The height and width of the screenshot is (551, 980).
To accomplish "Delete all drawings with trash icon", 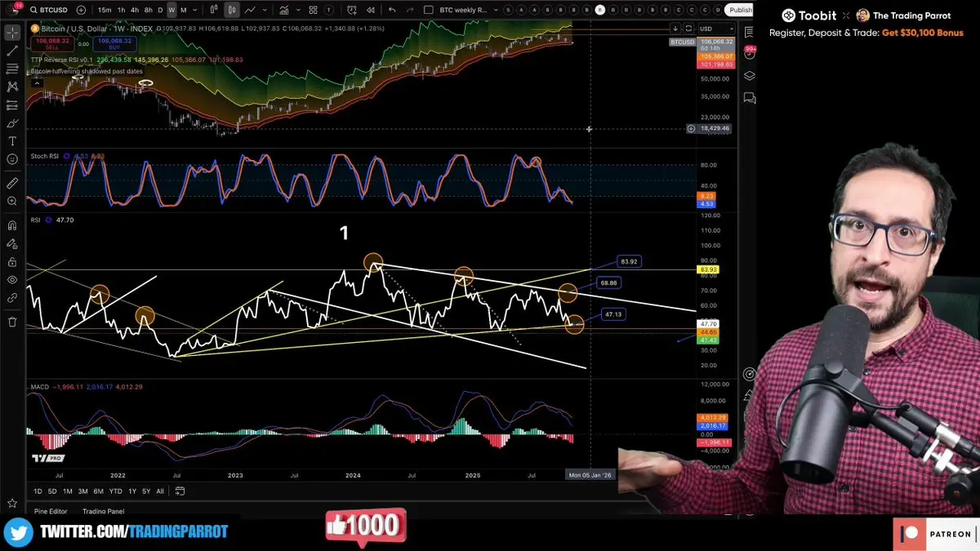I will pos(12,322).
